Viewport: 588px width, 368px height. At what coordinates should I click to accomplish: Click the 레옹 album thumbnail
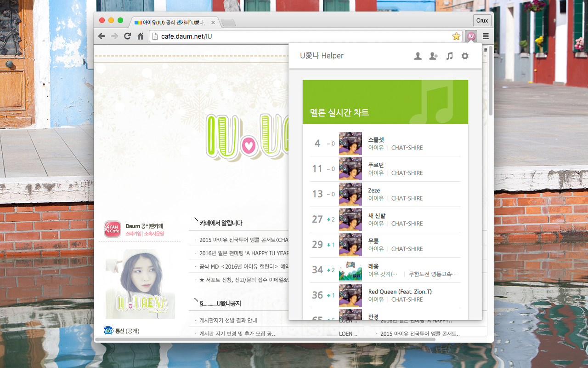tap(351, 270)
